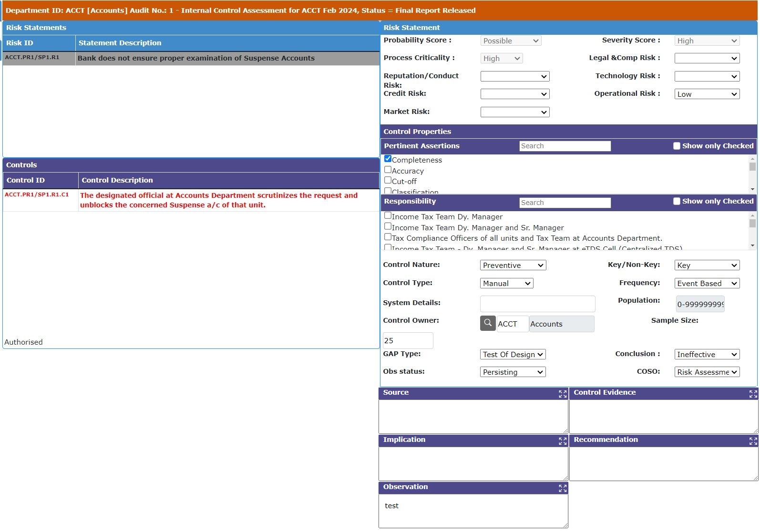Tick Show only Checked for Responsibility
Viewport: 760px width, 532px height.
coord(677,201)
